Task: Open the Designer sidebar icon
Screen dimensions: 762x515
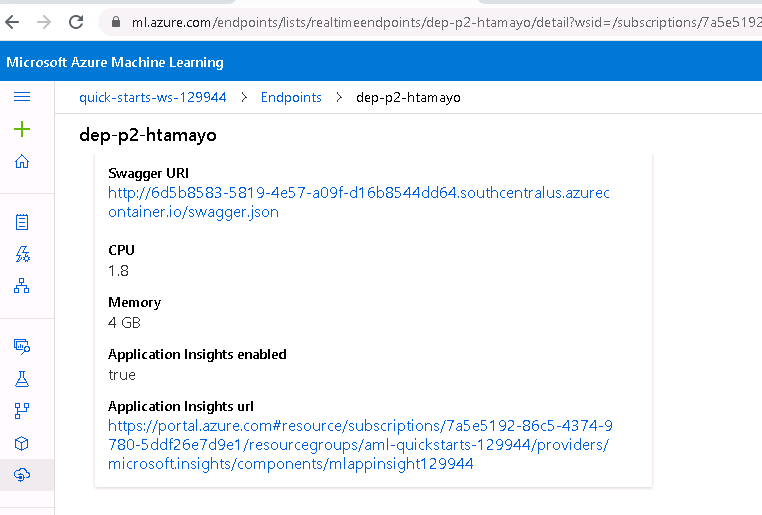Action: point(22,286)
